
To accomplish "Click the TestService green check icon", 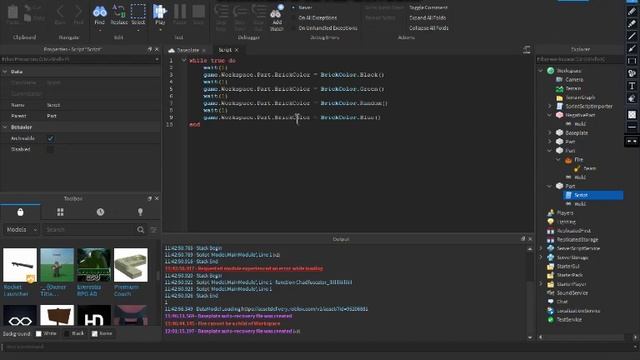I will [551, 320].
